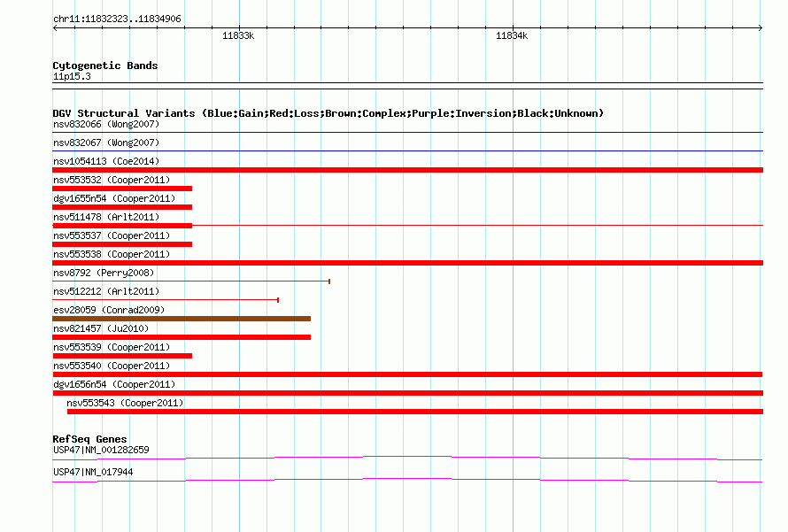
Task: Select the red bar under nsv553539
Action: pyautogui.click(x=122, y=356)
